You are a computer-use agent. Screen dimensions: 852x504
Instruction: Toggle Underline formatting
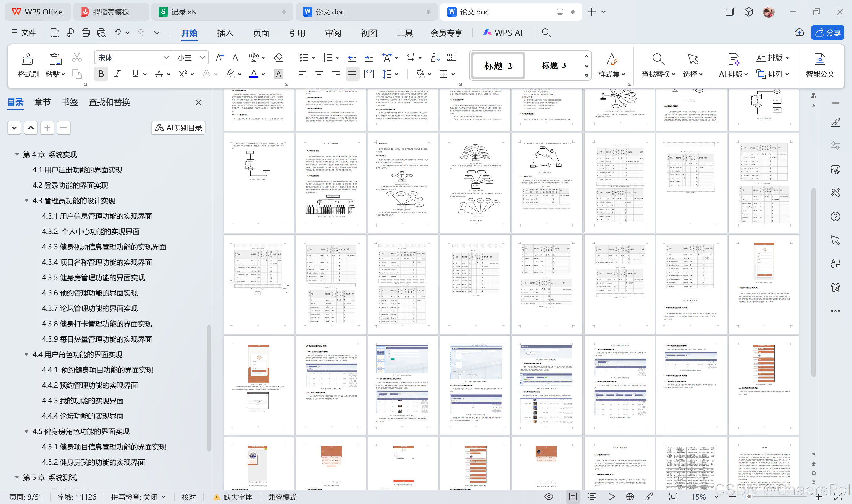pyautogui.click(x=135, y=74)
